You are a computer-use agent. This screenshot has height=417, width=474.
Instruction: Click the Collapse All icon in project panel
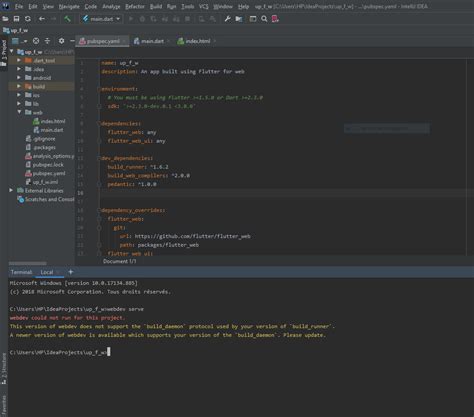[x=47, y=41]
